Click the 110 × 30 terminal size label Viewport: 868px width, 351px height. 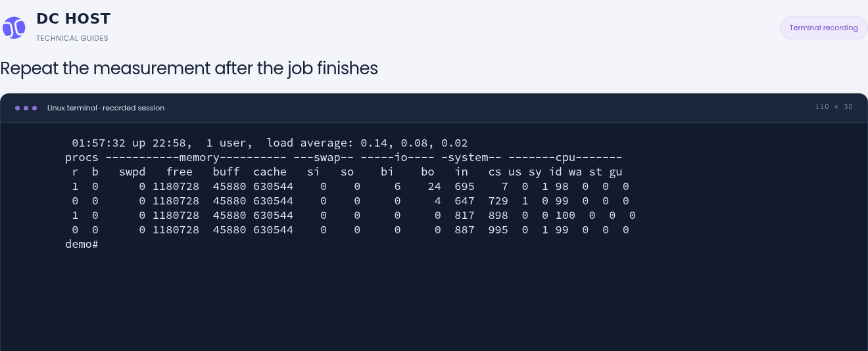point(834,106)
